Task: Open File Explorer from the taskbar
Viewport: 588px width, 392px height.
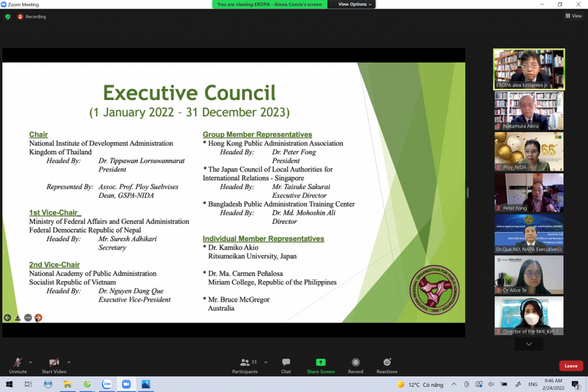Action: tap(68, 384)
